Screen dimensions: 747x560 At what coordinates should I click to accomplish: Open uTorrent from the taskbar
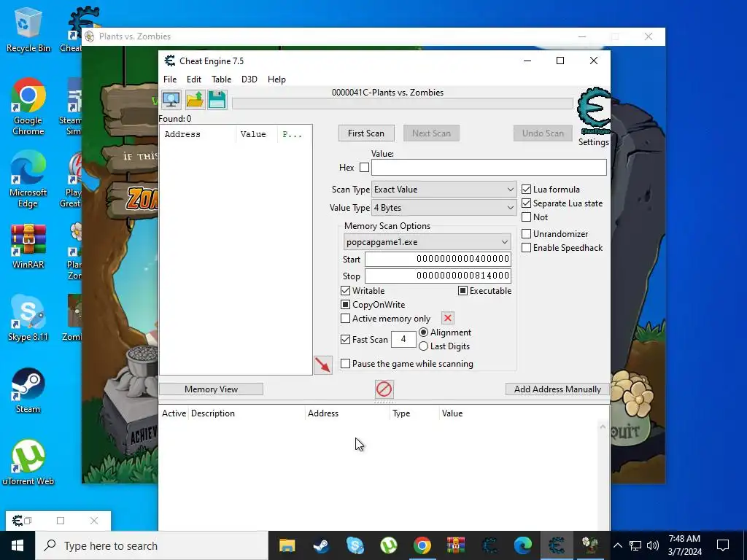pos(389,545)
